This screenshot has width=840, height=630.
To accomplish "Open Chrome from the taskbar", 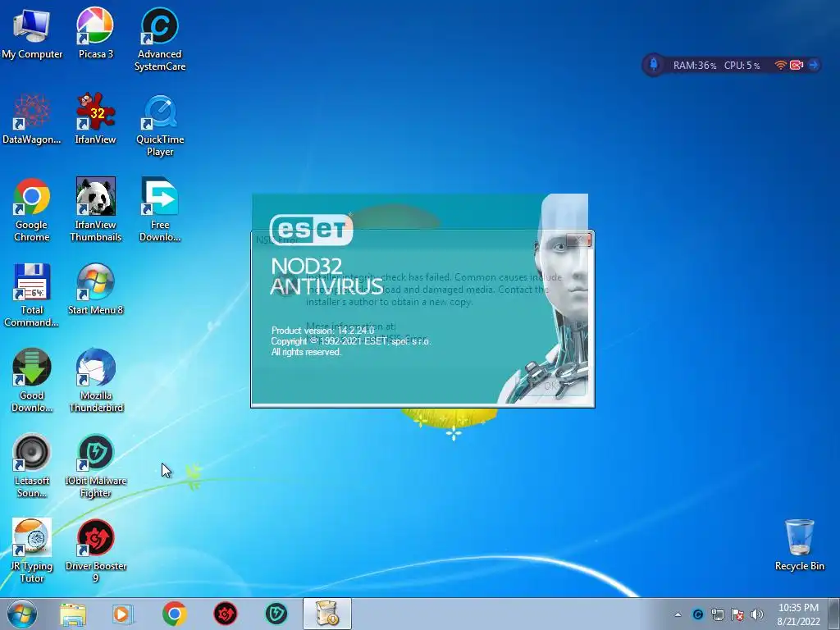I will click(x=174, y=614).
